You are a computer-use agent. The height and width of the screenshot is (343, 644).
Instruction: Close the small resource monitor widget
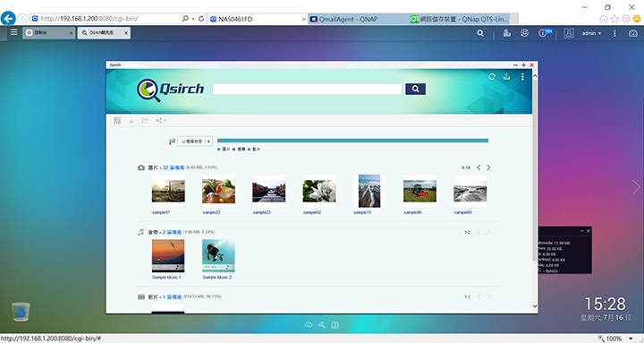coord(589,231)
